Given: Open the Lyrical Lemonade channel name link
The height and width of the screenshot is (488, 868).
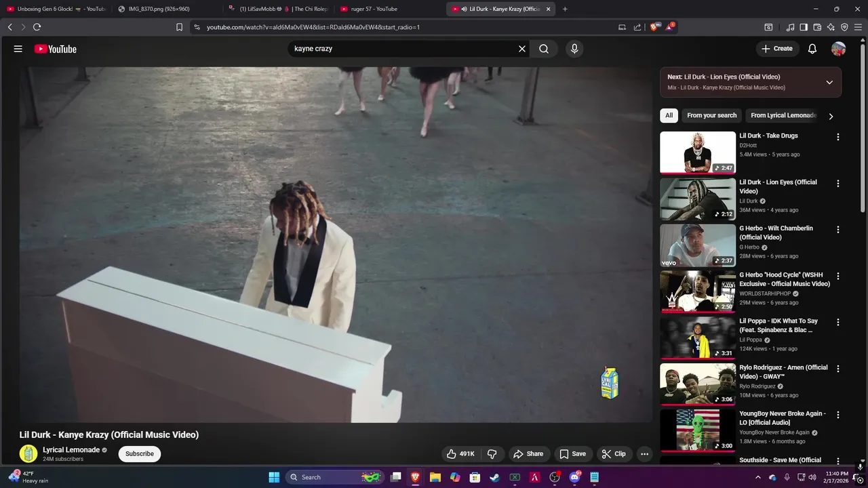Looking at the screenshot, I should [71, 450].
